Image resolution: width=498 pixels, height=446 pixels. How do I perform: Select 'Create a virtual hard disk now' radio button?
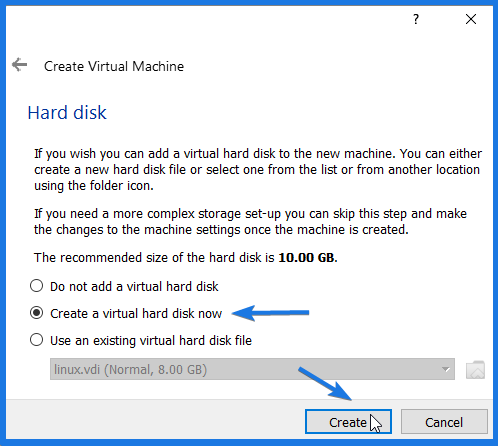[x=36, y=313]
